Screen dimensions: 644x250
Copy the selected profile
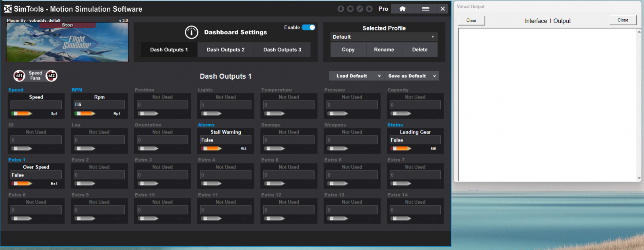348,50
